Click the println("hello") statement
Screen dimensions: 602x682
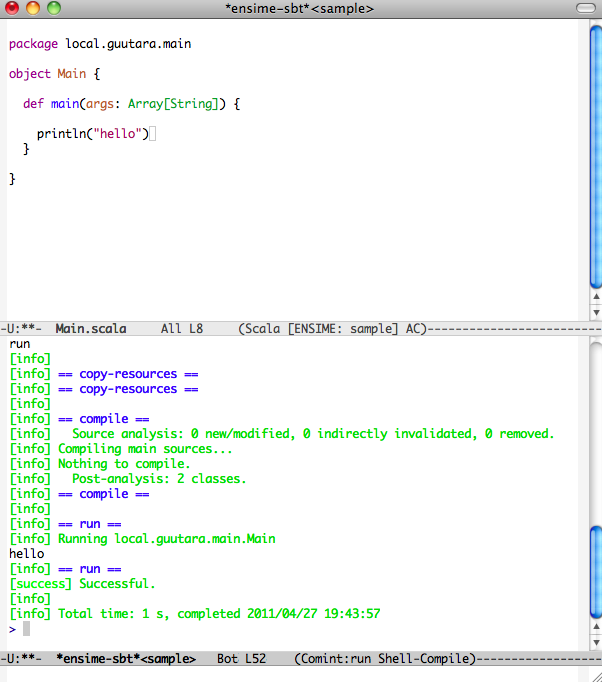(93, 134)
